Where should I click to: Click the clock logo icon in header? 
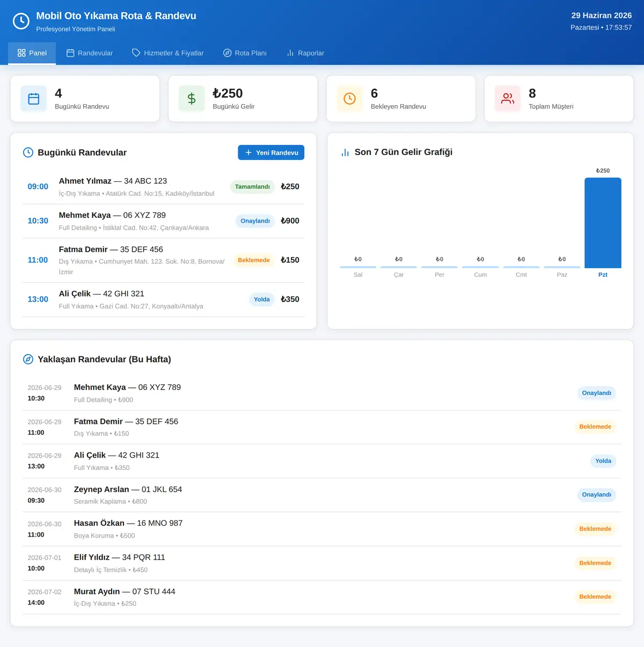[21, 21]
